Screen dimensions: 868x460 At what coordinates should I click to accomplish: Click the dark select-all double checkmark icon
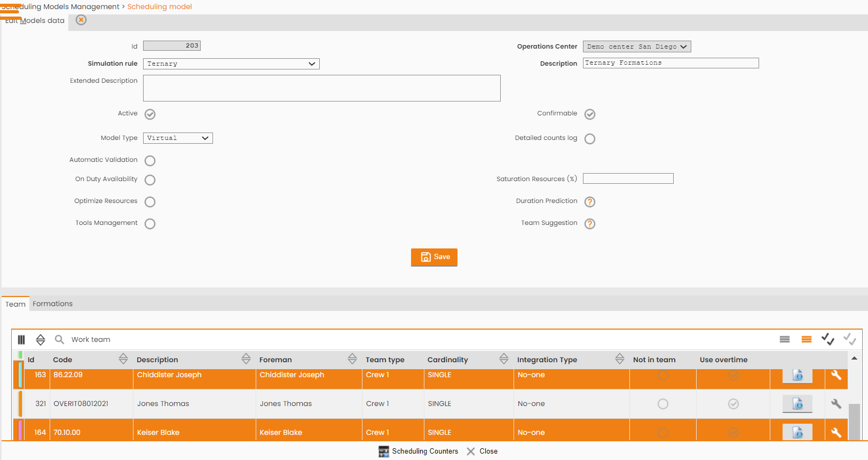[x=828, y=339]
